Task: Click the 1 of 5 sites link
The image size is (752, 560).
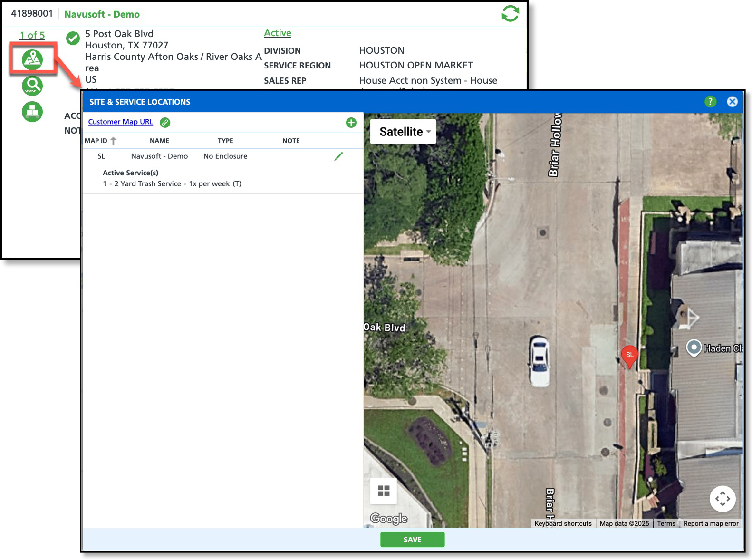Action: pos(32,35)
